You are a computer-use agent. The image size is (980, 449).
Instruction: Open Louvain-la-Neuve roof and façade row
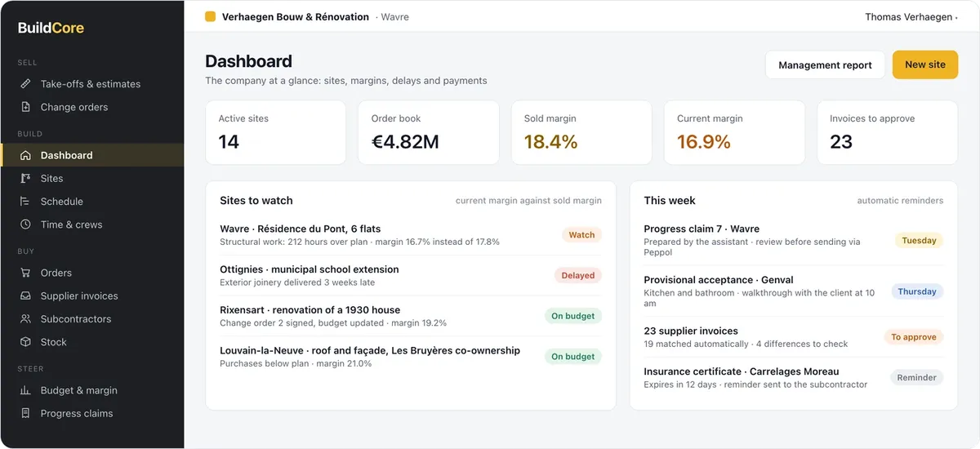[411, 357]
